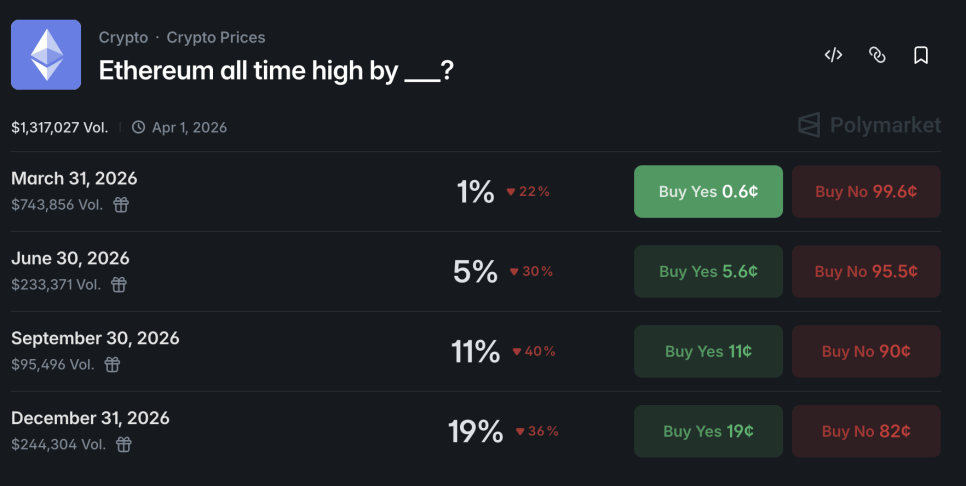The image size is (966, 486).
Task: Click the clock icon beside Apr 1, 2026
Action: click(x=139, y=128)
